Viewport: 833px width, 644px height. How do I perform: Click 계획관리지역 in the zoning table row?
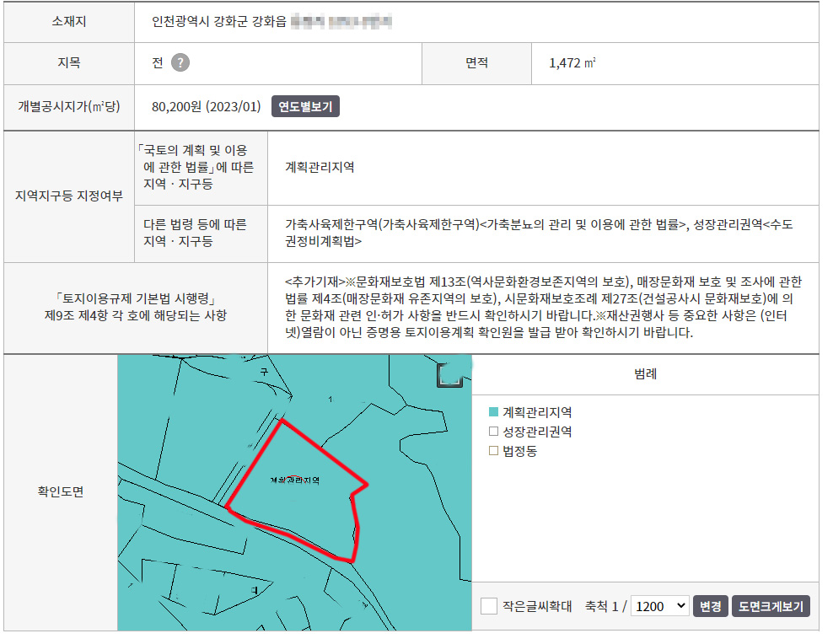click(320, 167)
